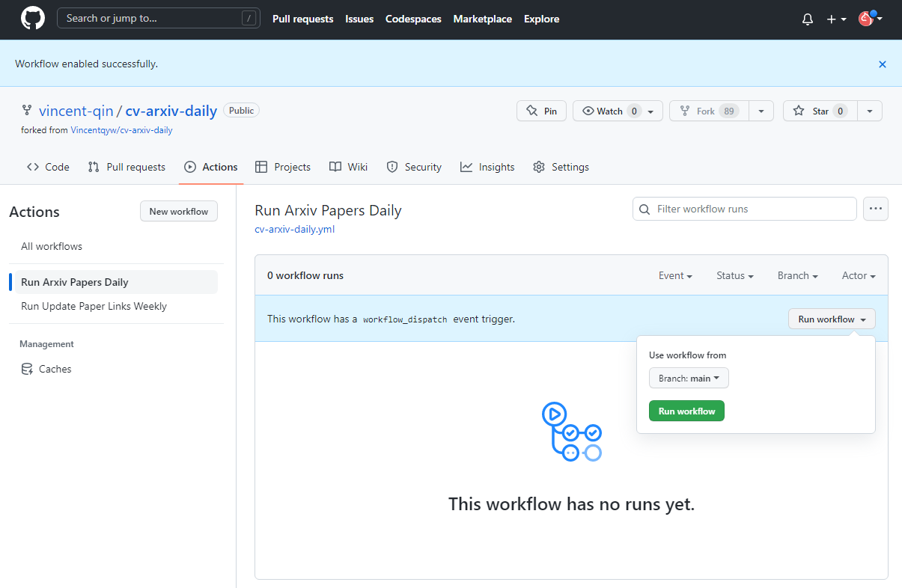Switch to the Wiki tab
902x588 pixels.
tap(349, 167)
